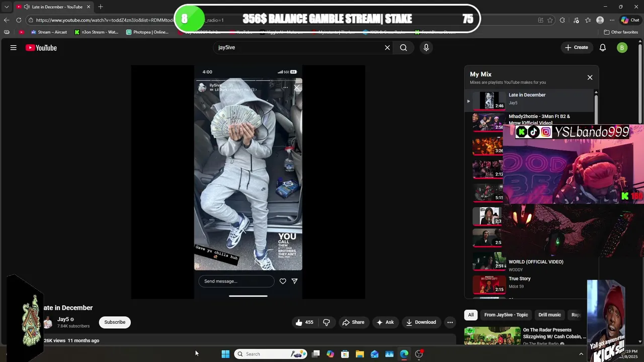Click the video player frame
This screenshot has height=362, width=644.
click(248, 182)
